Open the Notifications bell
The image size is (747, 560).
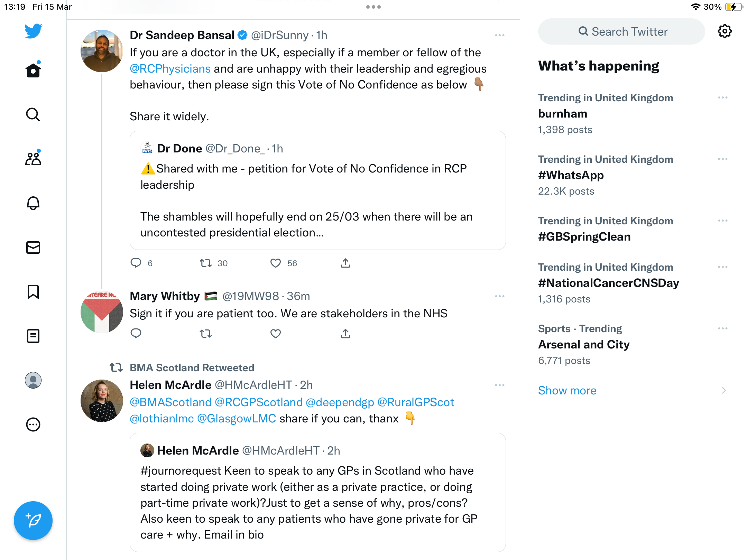click(x=33, y=203)
